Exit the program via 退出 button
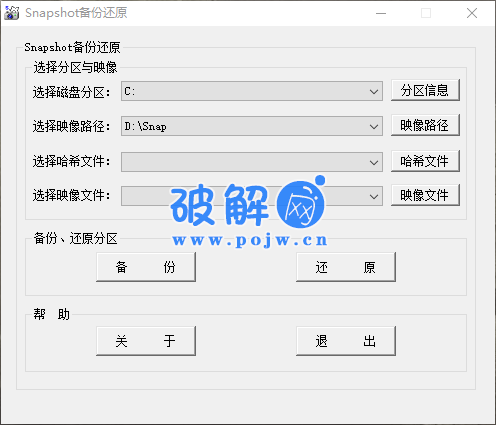Viewport: 496px width, 425px height. (346, 341)
